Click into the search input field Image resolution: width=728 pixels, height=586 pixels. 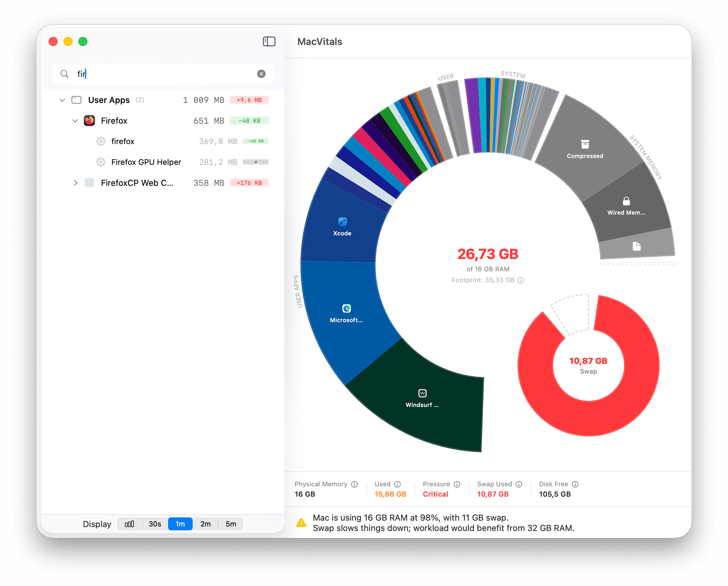(162, 74)
